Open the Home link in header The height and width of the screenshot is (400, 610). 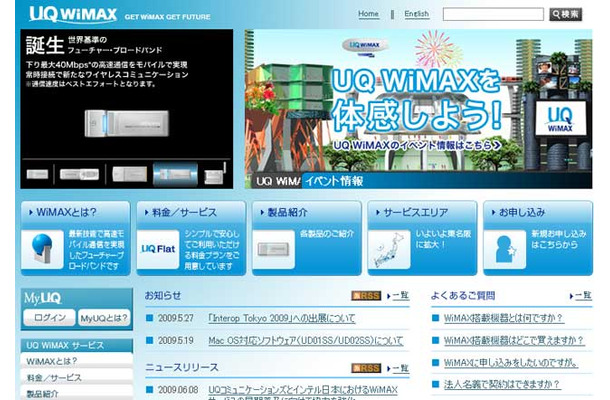click(x=368, y=14)
